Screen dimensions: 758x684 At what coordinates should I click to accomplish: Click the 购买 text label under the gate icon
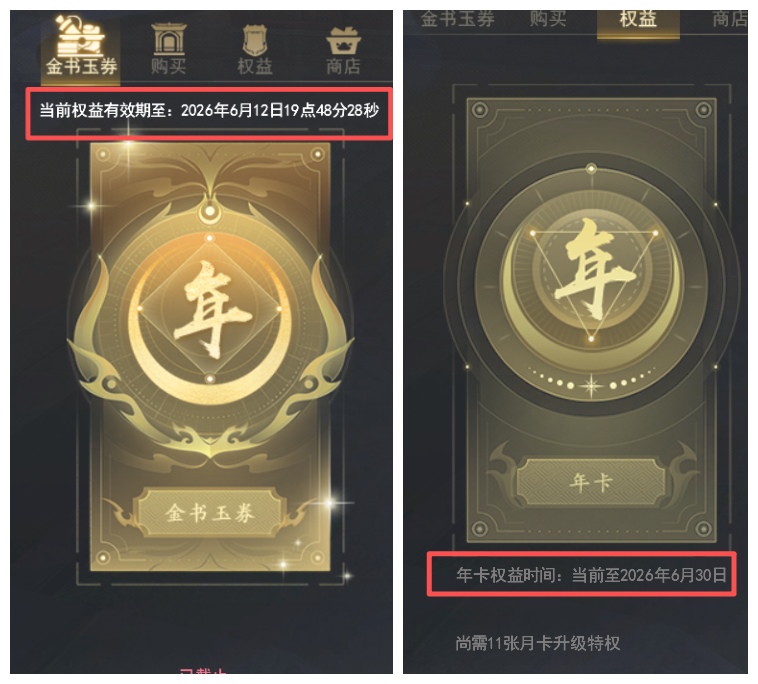pos(168,67)
